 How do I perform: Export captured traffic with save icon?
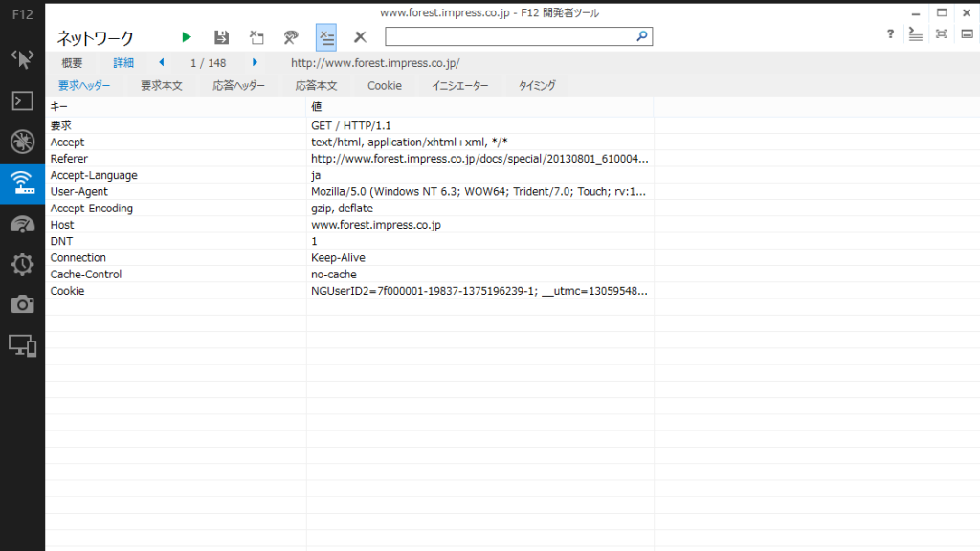pyautogui.click(x=221, y=37)
